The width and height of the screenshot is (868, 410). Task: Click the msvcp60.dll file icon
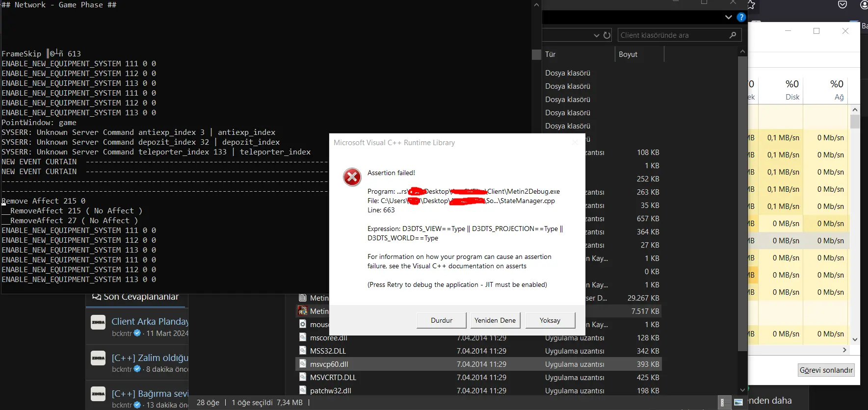coord(303,364)
